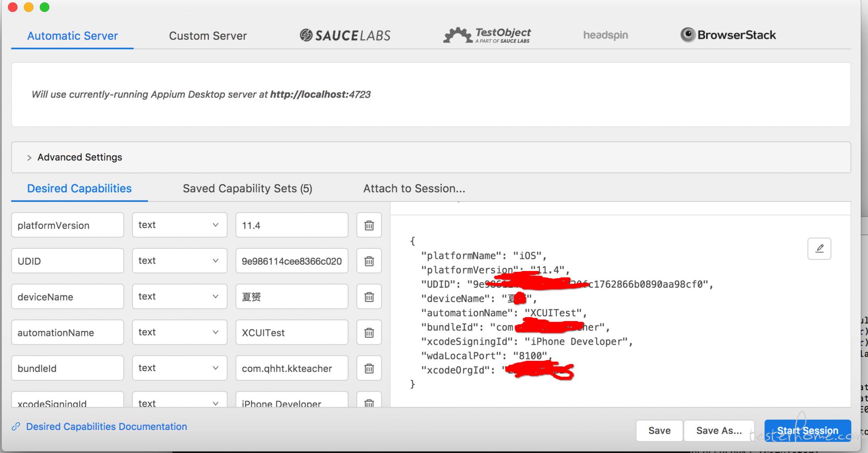Edit the com.qhht.kkteacher value field
Screen dimensions: 868x453
tap(292, 368)
